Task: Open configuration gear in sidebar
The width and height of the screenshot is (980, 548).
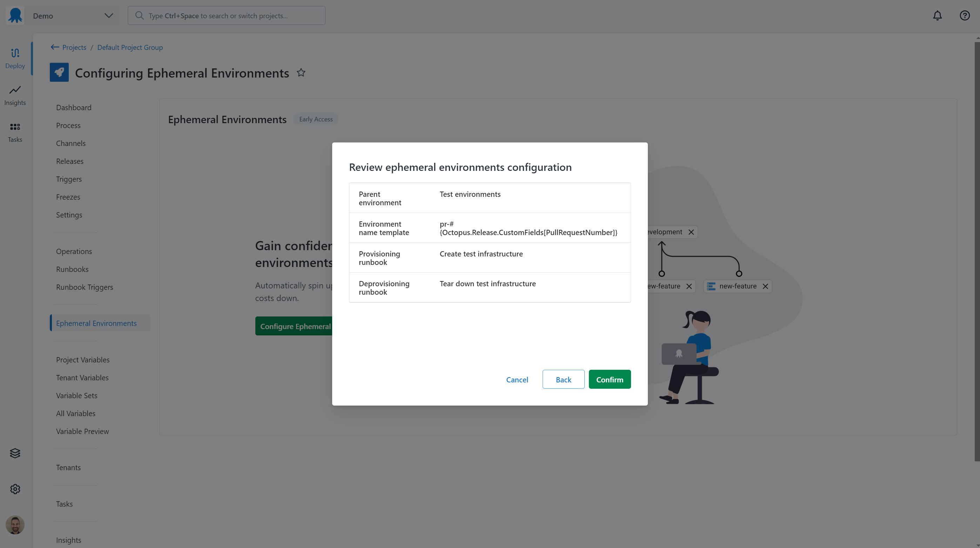Action: 15,489
